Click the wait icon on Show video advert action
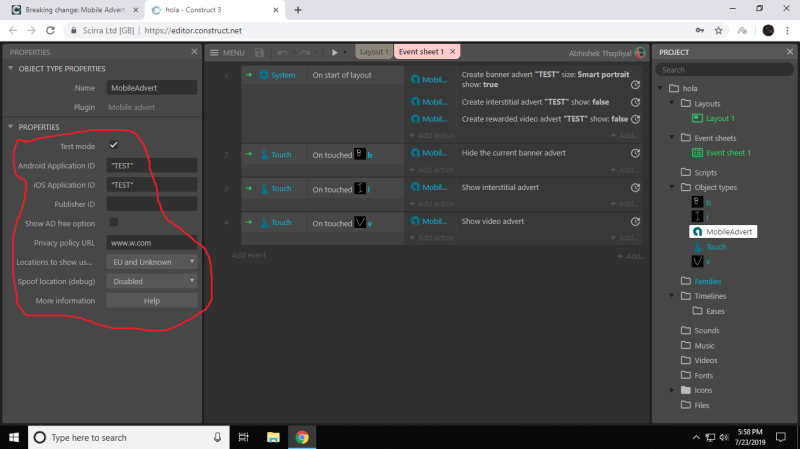 tap(635, 221)
